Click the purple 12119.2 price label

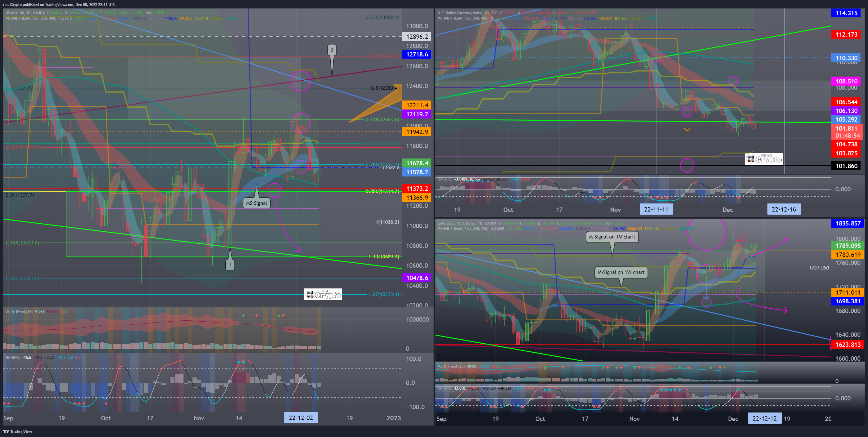pyautogui.click(x=417, y=114)
